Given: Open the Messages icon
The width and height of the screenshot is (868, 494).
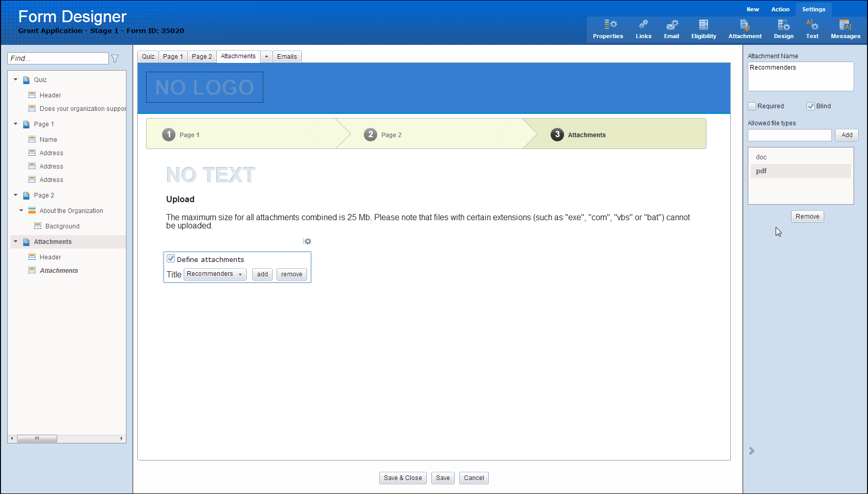Looking at the screenshot, I should click(845, 25).
